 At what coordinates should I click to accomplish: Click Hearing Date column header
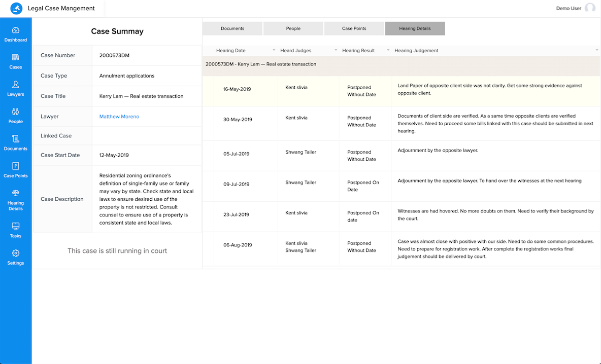pyautogui.click(x=231, y=51)
